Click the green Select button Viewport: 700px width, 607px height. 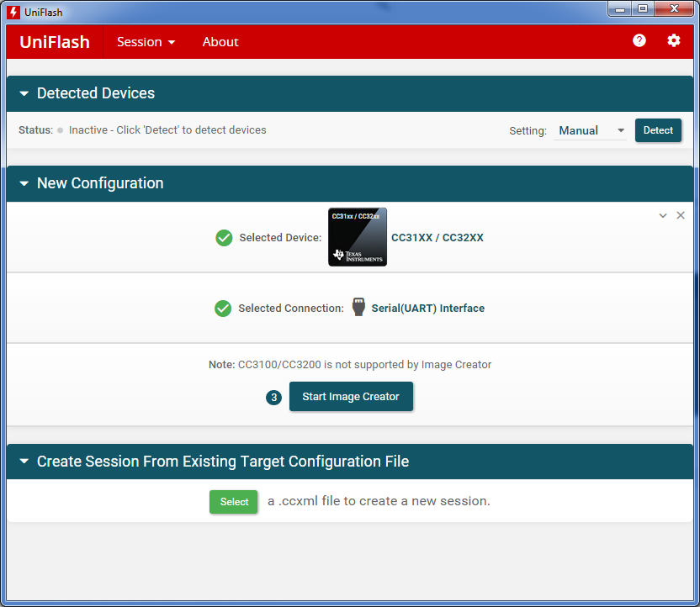[x=234, y=502]
